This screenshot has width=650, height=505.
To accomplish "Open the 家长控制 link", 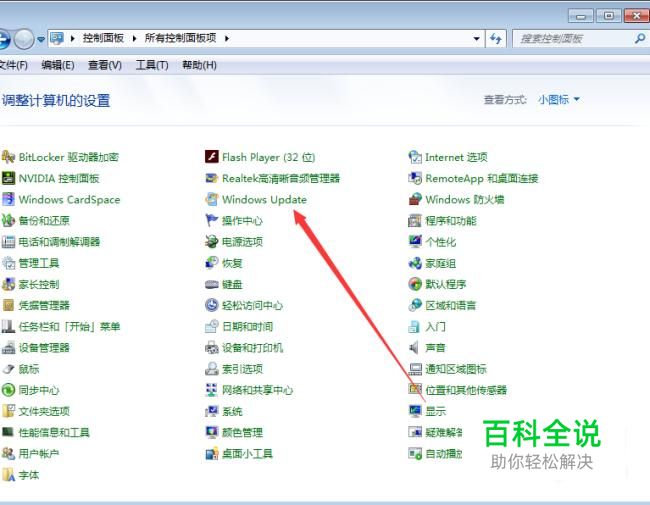I will 39,284.
